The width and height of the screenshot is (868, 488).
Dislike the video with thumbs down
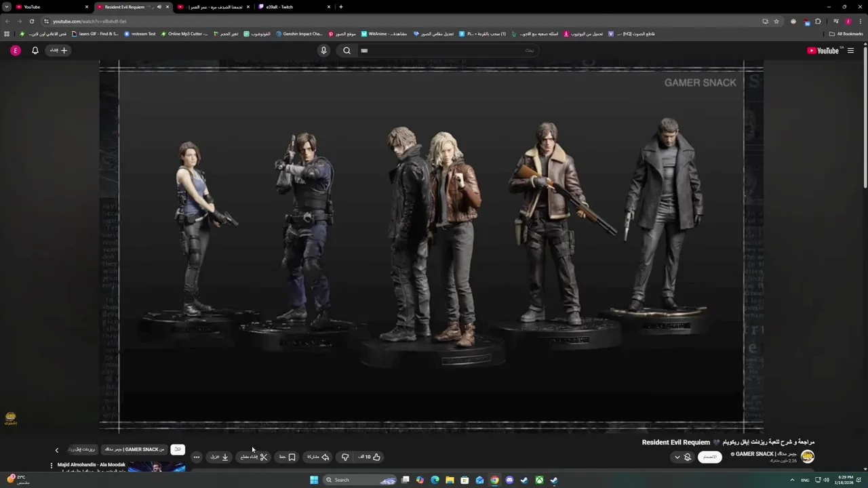click(x=345, y=457)
